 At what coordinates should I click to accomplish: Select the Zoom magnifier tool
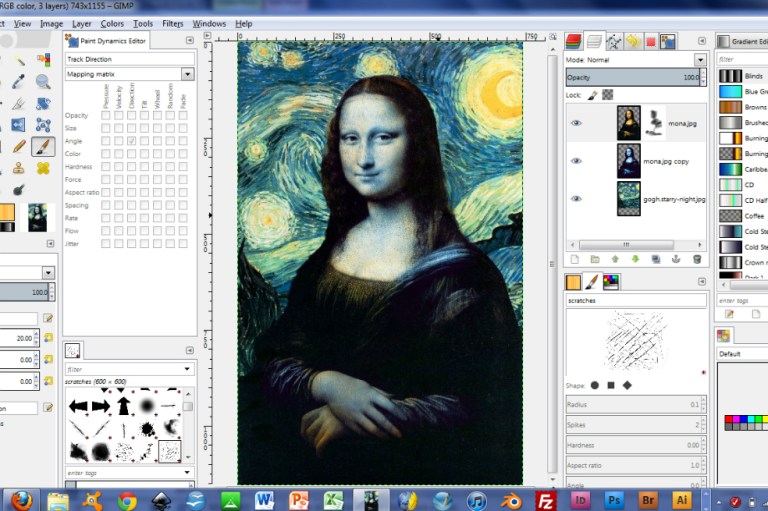(x=43, y=81)
